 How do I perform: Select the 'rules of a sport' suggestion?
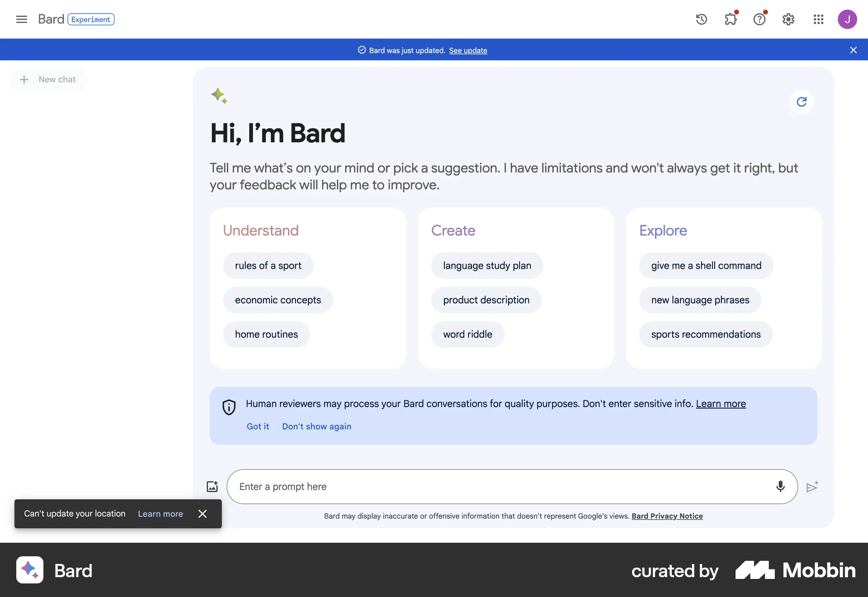(268, 265)
